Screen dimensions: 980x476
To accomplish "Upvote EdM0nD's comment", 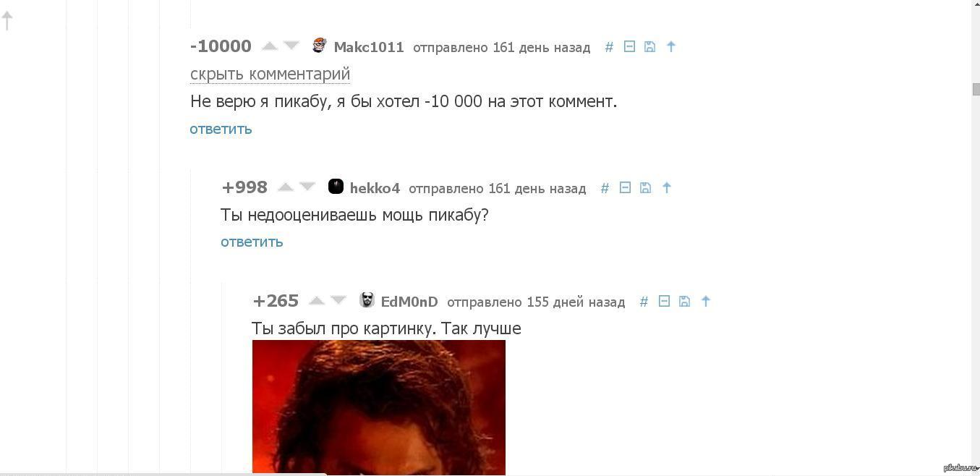I will (317, 301).
